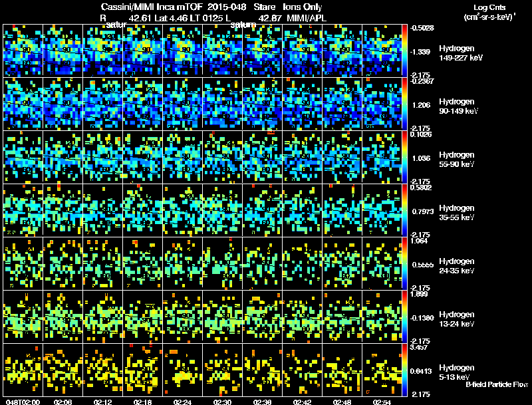532x405 pixels.
Task: Click the 'Hydrogen 90-149 keV' row label
Action: point(458,106)
